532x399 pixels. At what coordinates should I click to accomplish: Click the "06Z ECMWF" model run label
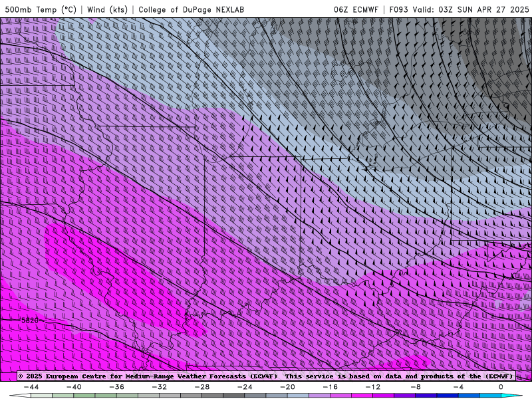tap(356, 9)
